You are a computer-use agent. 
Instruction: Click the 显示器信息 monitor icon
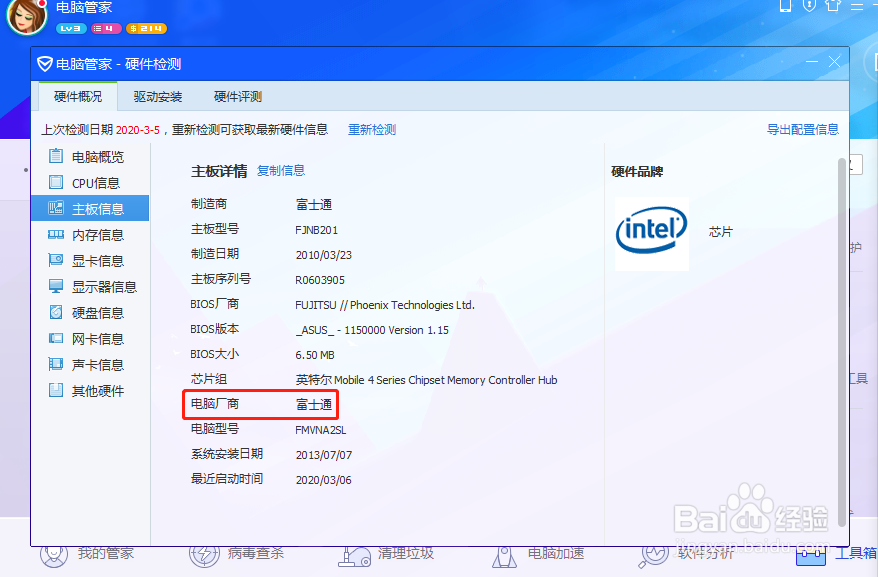click(x=56, y=286)
